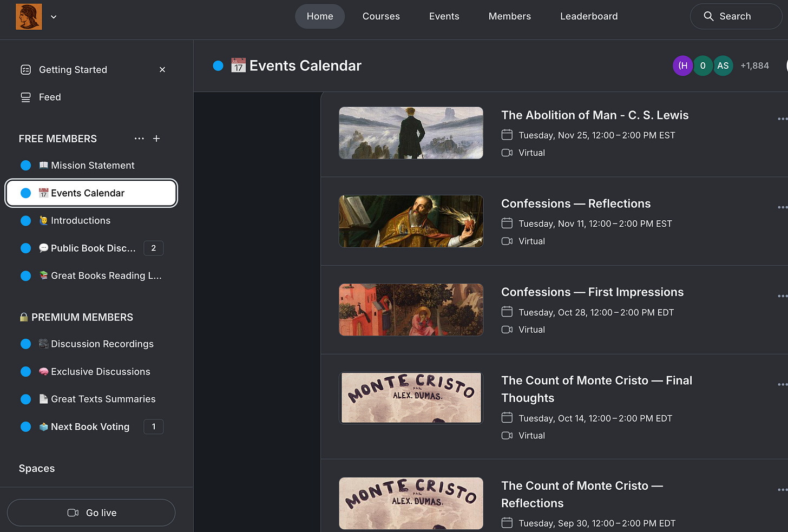Open Free Members three-dot options
788x532 pixels.
coord(139,139)
